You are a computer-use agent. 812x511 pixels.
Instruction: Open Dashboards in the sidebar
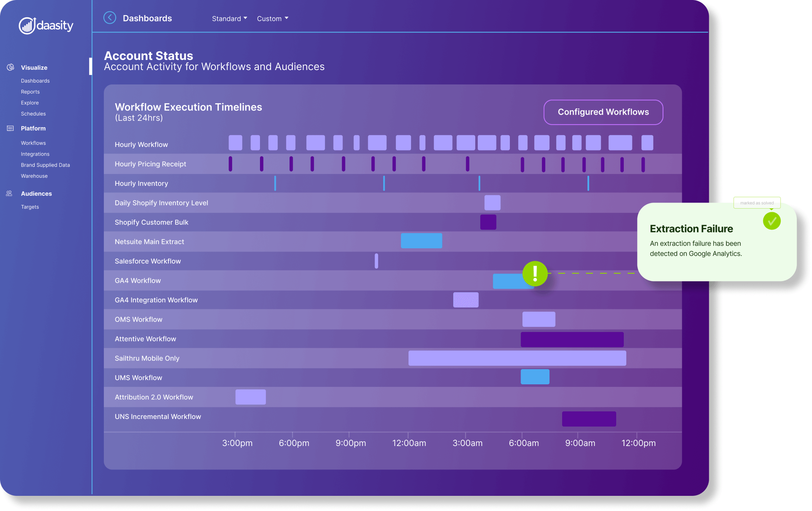click(x=35, y=81)
